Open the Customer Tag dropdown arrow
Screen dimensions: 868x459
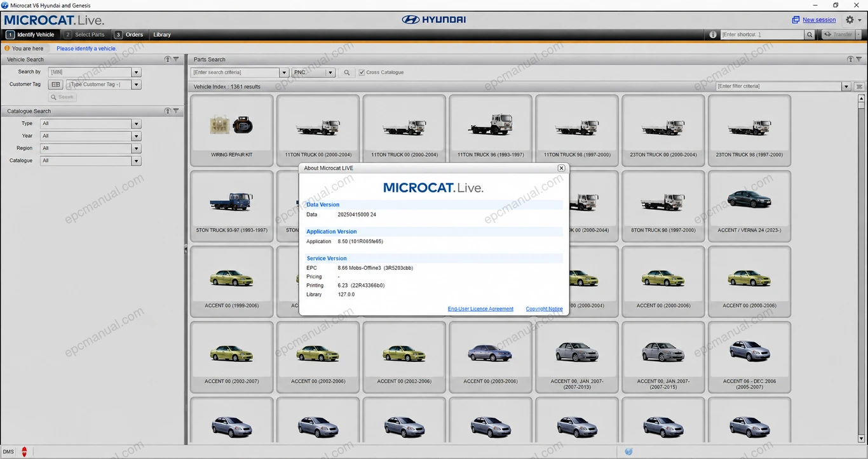(x=136, y=84)
